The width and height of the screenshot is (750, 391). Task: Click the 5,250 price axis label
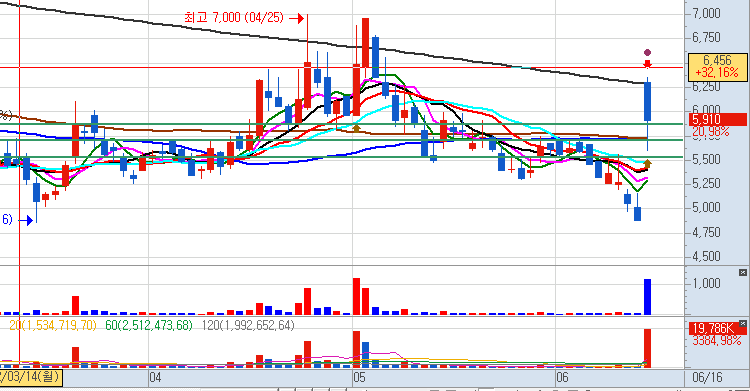point(706,184)
